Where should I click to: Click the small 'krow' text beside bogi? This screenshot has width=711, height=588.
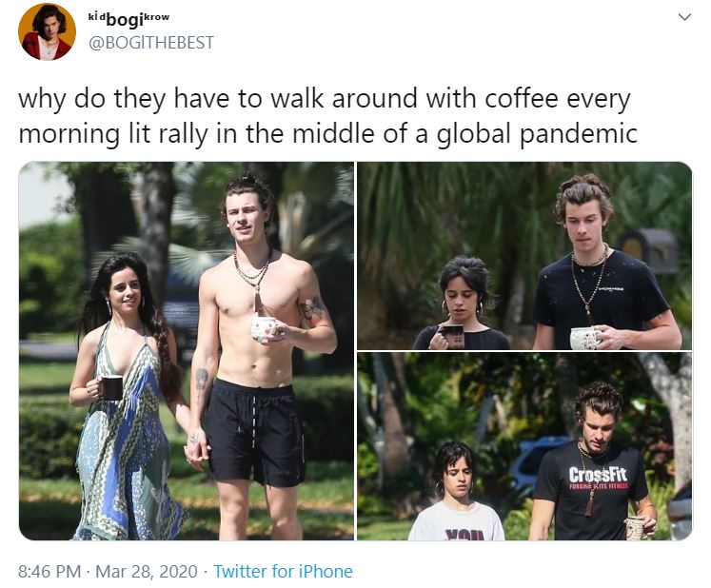(157, 17)
